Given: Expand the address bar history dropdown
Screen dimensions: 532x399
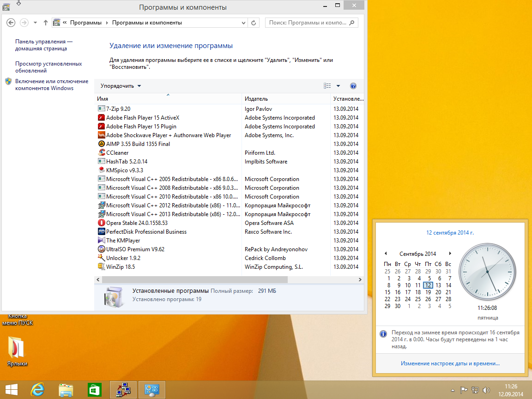Looking at the screenshot, I should point(244,23).
